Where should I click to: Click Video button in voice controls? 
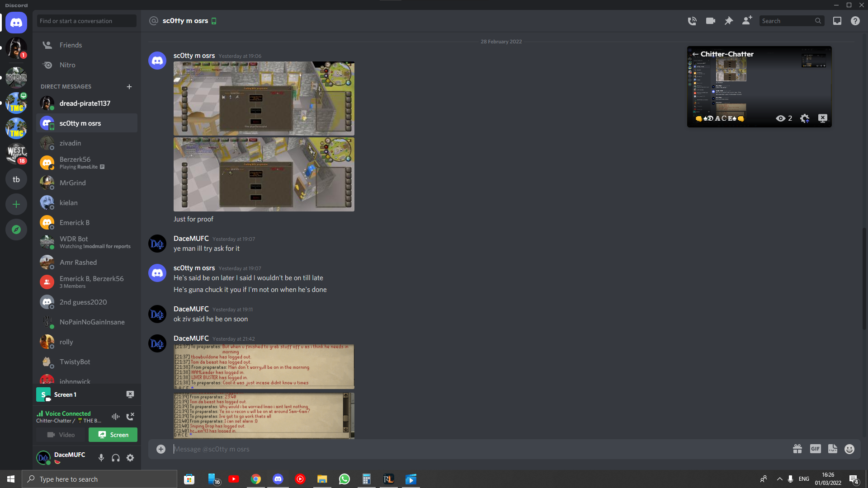tap(60, 434)
